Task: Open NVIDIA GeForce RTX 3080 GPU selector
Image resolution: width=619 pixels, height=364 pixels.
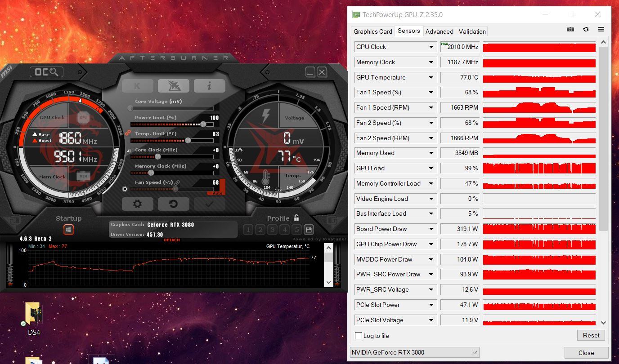Action: 414,352
